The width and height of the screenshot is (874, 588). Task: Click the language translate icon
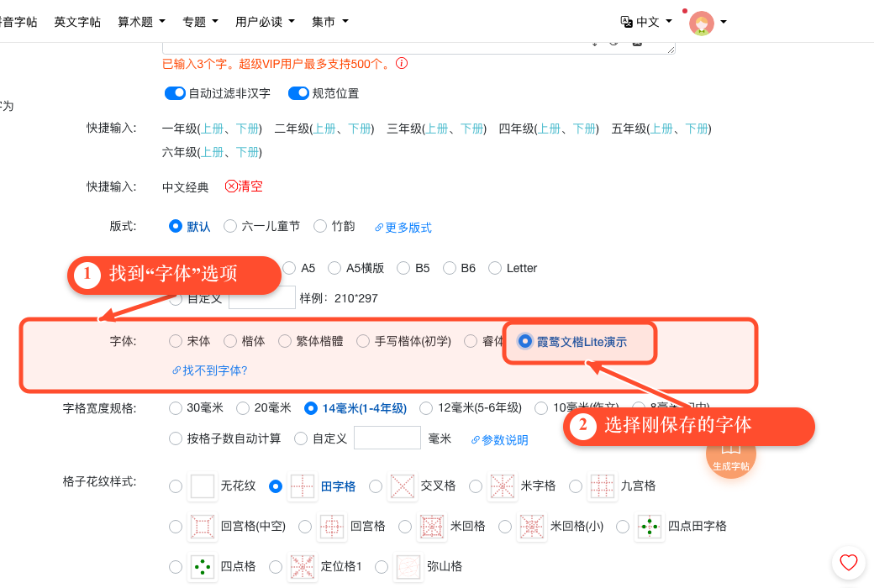click(627, 22)
